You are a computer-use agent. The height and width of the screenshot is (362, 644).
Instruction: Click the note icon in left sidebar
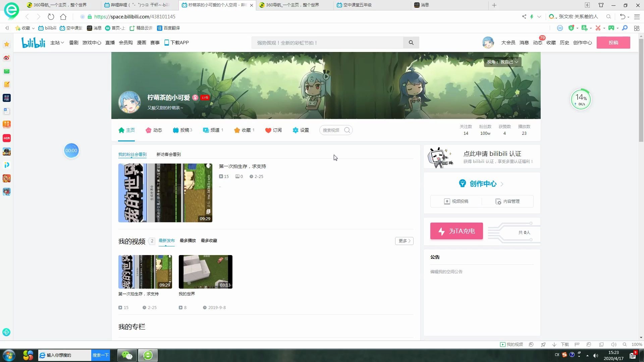[6, 84]
